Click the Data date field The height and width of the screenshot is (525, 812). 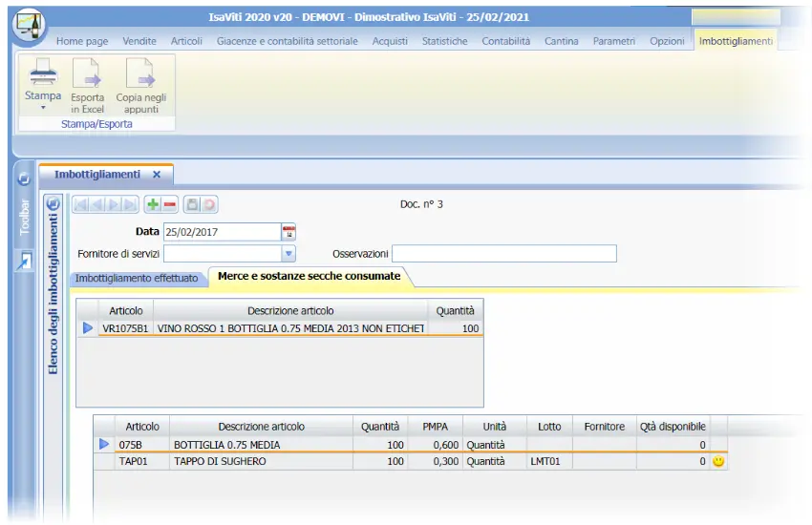[x=223, y=232]
